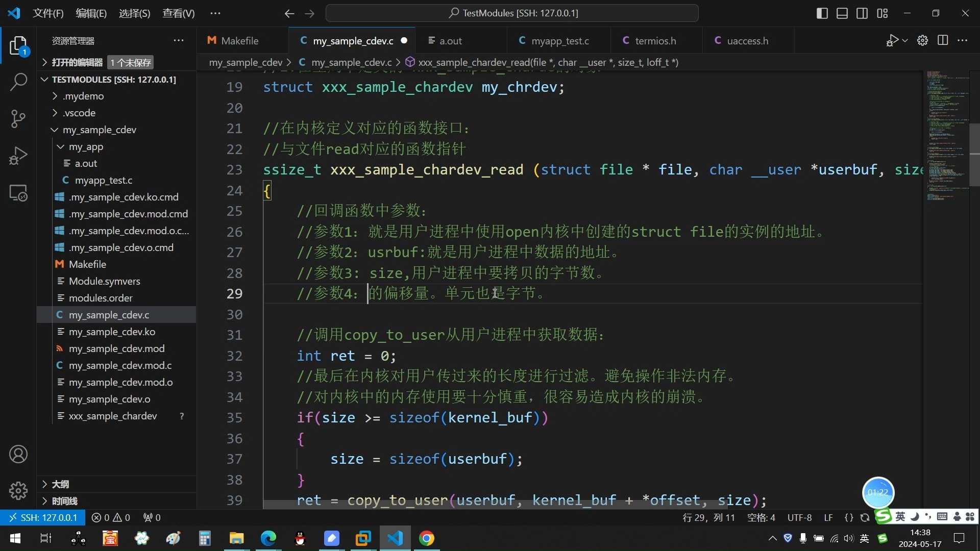Expand the 时间线 timeline section

click(117, 501)
